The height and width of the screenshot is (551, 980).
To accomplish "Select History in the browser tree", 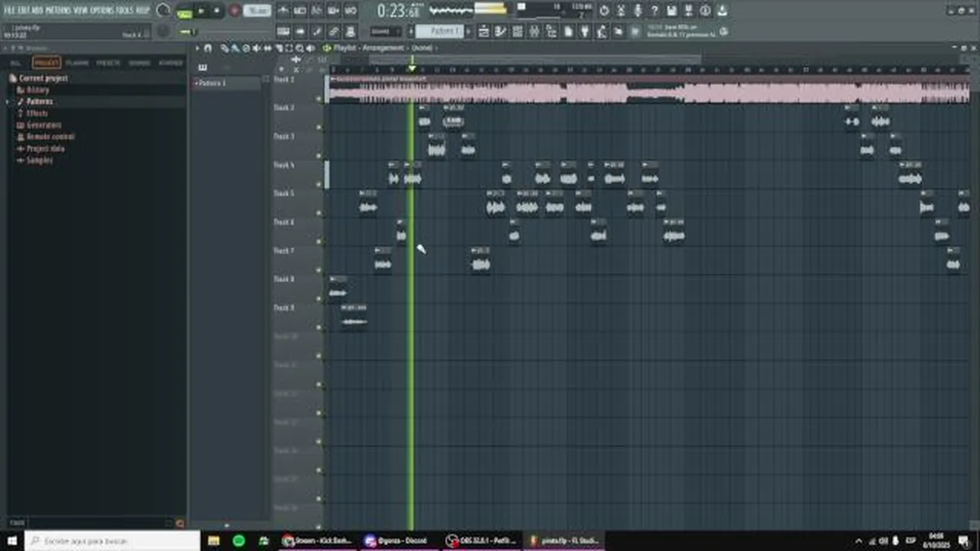I will [x=38, y=90].
